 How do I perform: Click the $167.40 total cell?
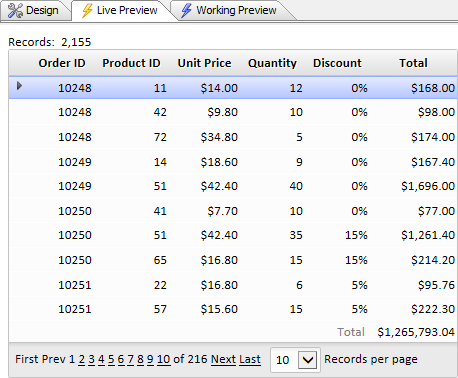pos(433,162)
